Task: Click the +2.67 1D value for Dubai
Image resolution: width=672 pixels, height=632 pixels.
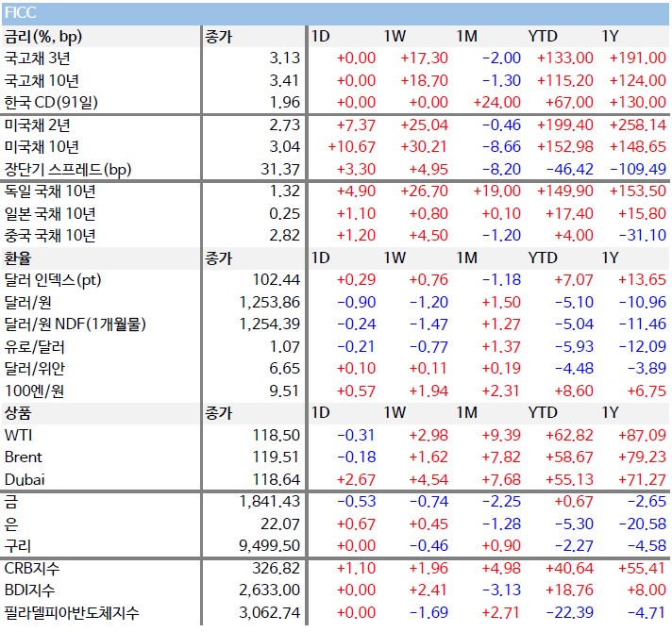Action: point(356,479)
